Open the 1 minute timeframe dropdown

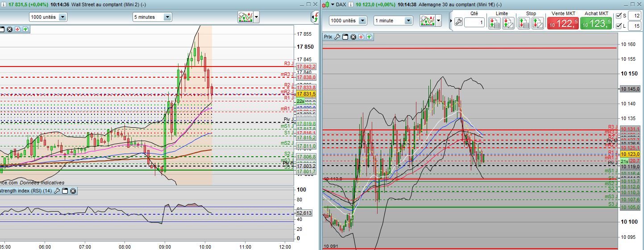point(393,21)
